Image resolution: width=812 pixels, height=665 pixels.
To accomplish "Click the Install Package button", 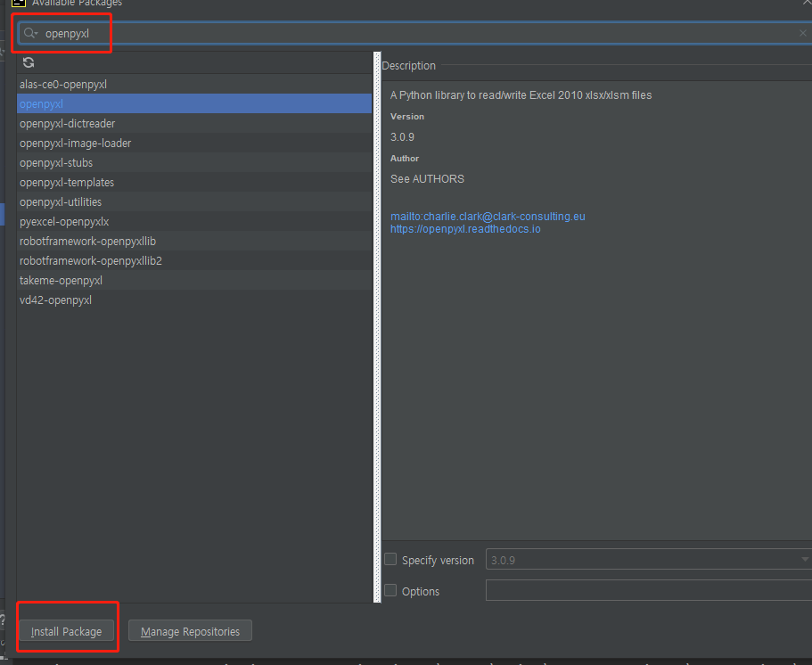I will tap(66, 631).
